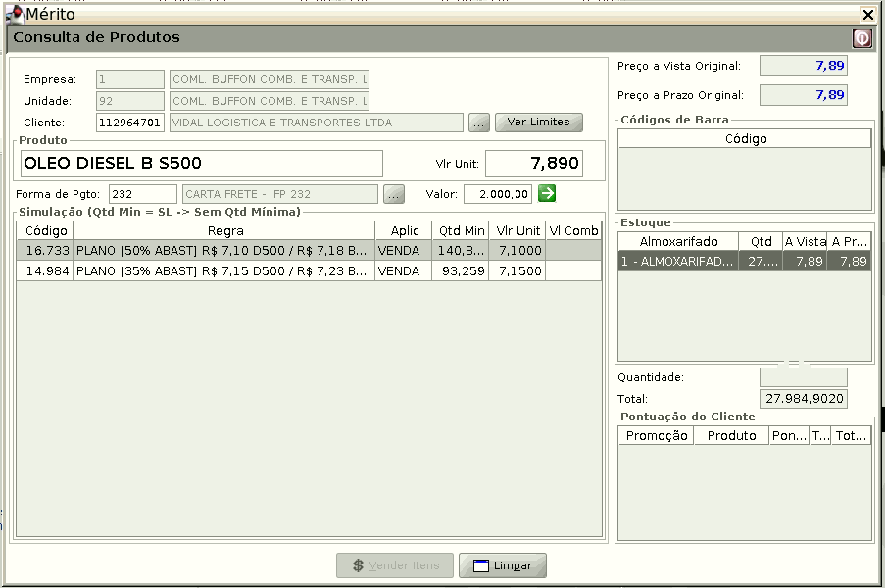Image resolution: width=885 pixels, height=588 pixels.
Task: Click the Vlr Unit column header in simulation
Action: click(517, 230)
